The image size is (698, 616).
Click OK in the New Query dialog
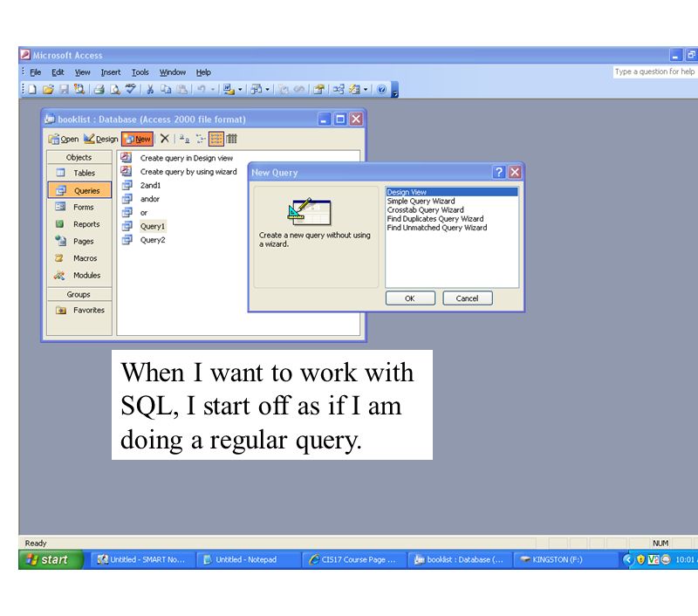(x=410, y=298)
